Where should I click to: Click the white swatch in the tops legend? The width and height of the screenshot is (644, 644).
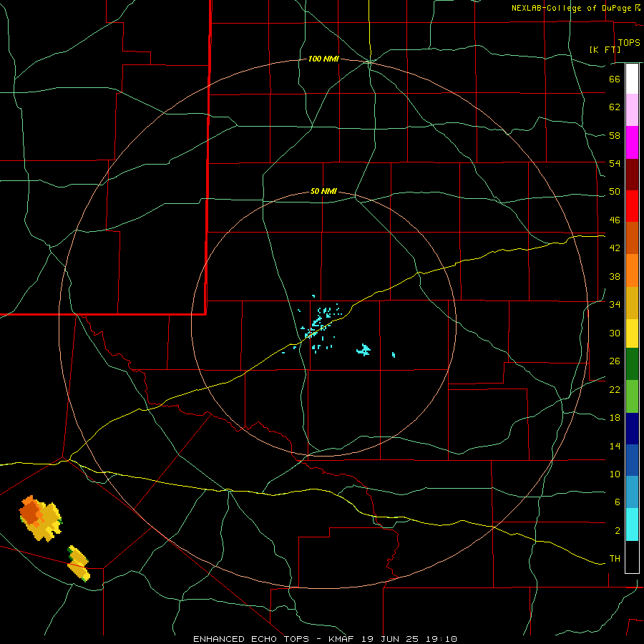point(632,79)
